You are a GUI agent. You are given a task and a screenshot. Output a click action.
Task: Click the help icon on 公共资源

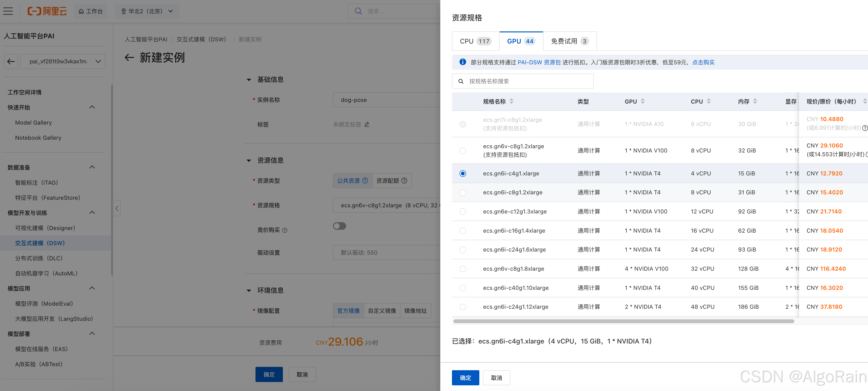365,181
